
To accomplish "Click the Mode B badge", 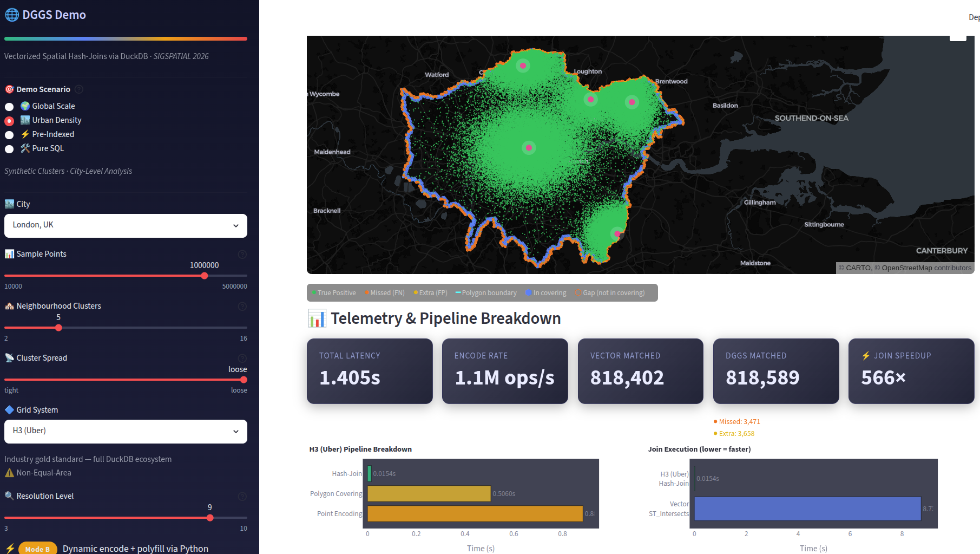I will pyautogui.click(x=37, y=549).
